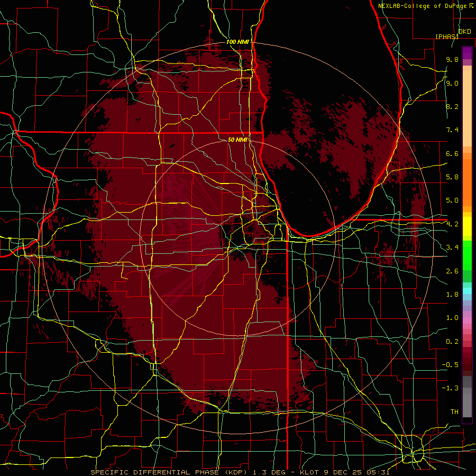This screenshot has height=476, width=476.
Task: Click the 4.2 scale value
Action: click(x=452, y=224)
